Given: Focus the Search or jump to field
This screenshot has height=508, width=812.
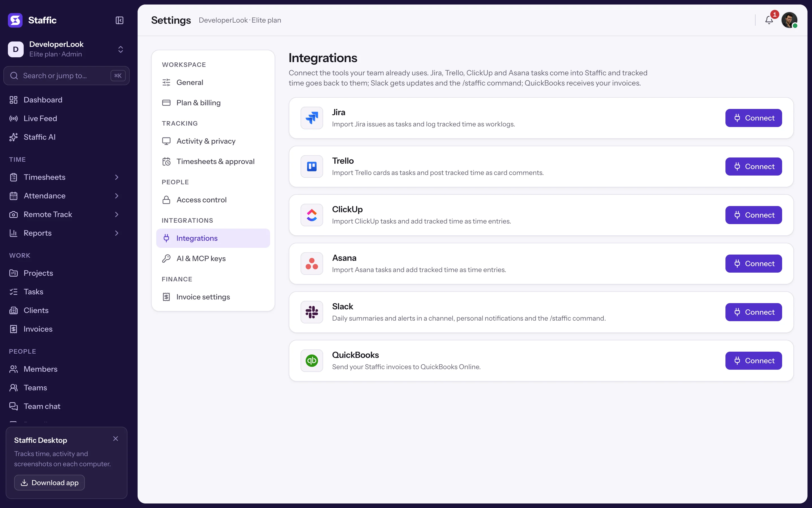Looking at the screenshot, I should click(67, 76).
